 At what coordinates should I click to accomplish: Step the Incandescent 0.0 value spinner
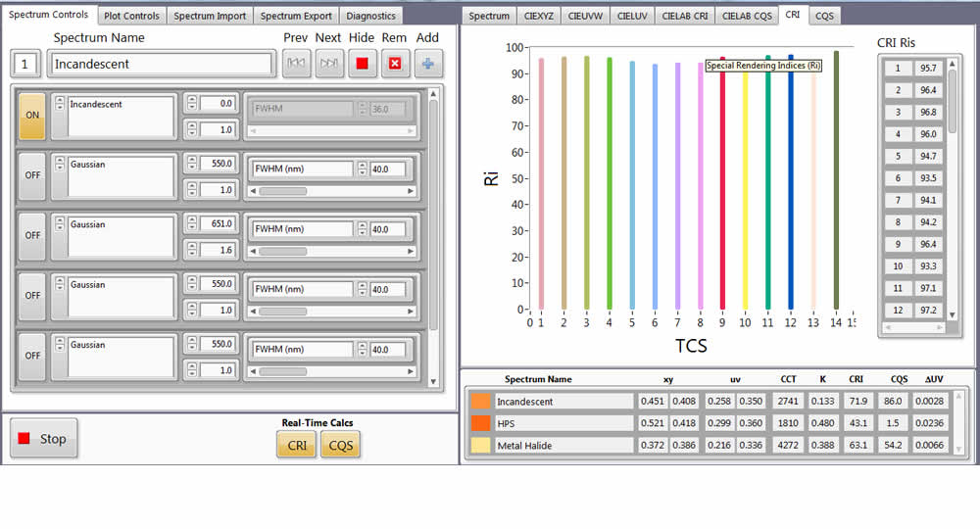click(x=192, y=103)
